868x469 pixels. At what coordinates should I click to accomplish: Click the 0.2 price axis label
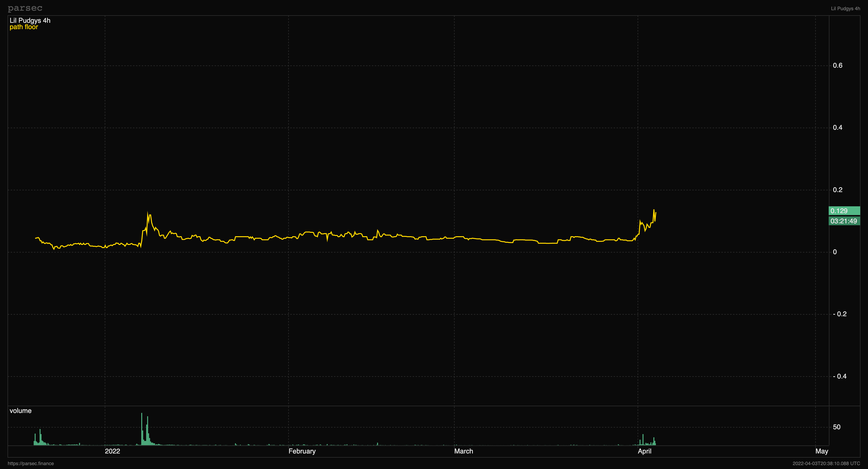pos(837,190)
